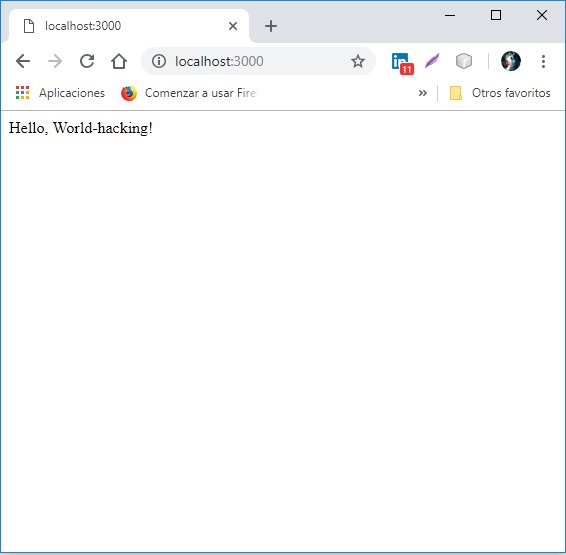Maximize the browser window
The image size is (566, 555).
496,15
